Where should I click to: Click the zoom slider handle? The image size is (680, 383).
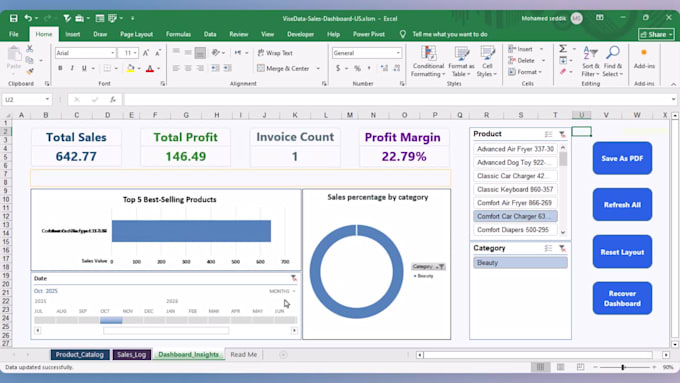[x=623, y=367]
